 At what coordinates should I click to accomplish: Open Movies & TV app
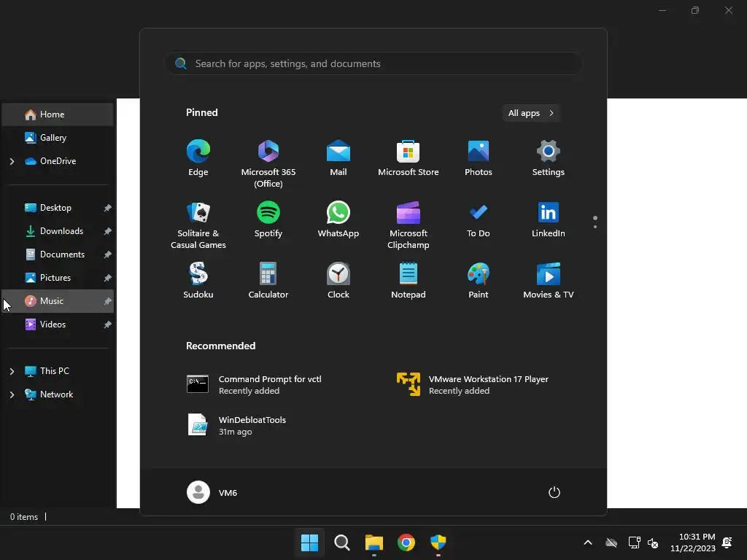coord(549,281)
